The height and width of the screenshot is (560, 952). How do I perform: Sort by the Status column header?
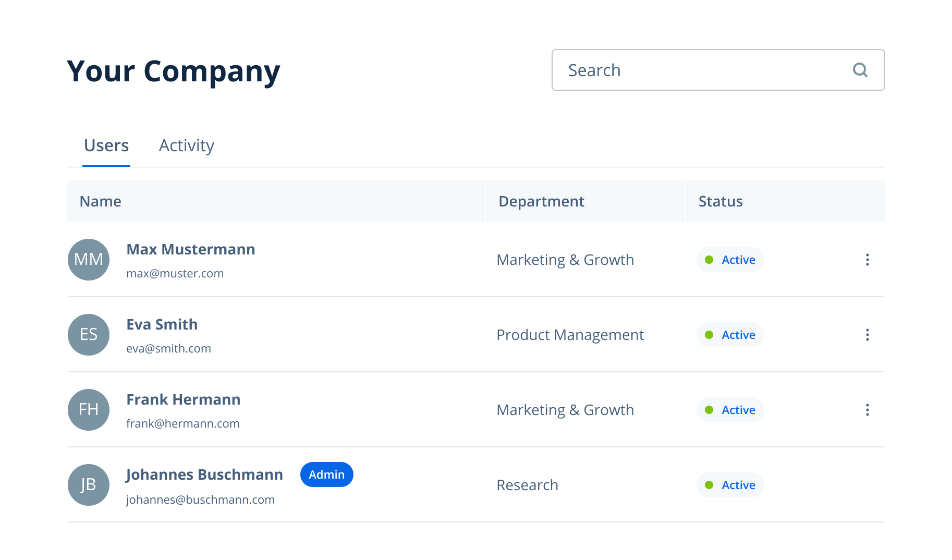[x=720, y=201]
